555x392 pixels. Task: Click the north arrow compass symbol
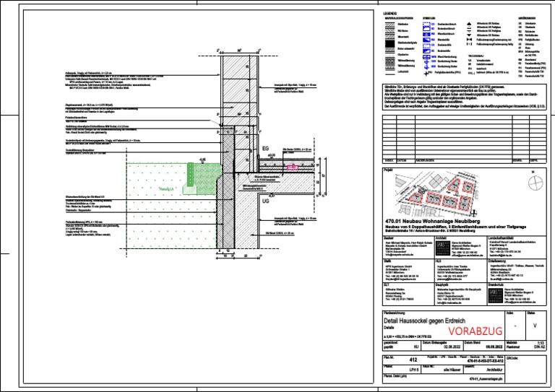click(x=535, y=183)
